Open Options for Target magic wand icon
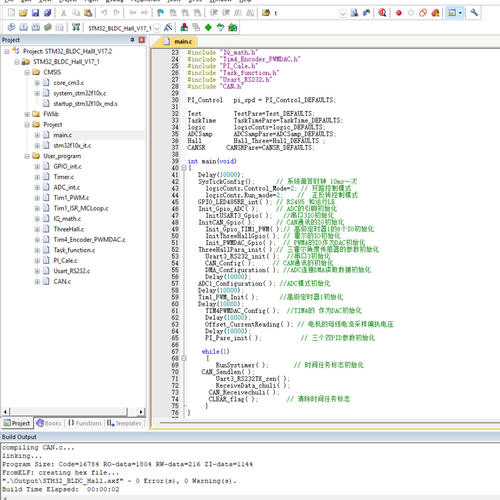 coord(168,27)
